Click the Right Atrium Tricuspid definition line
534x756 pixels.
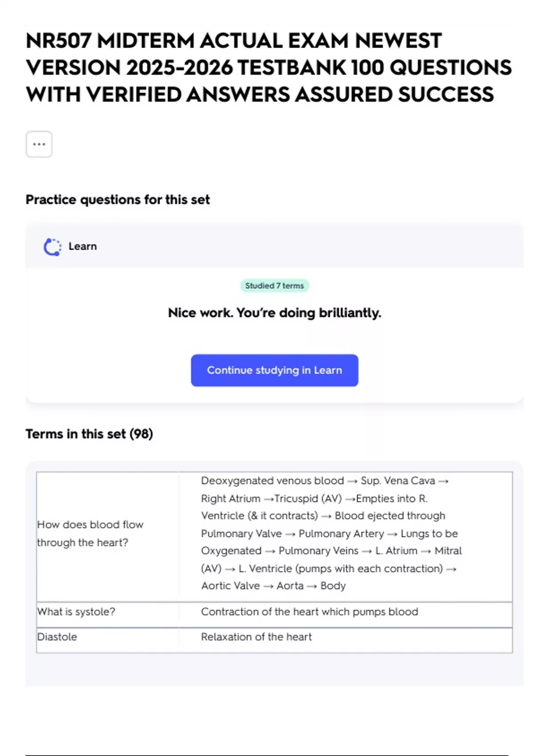314,499
